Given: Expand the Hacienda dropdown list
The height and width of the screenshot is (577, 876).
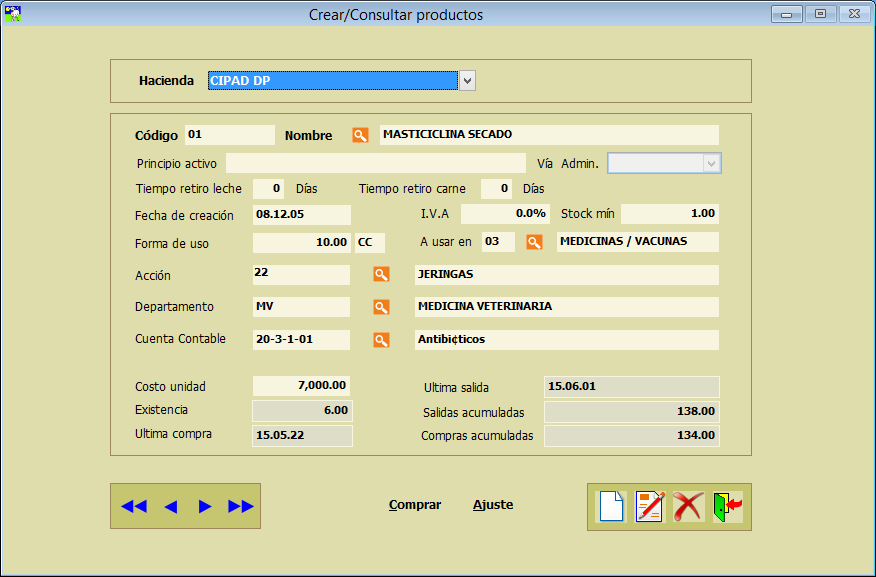Looking at the screenshot, I should tap(467, 81).
